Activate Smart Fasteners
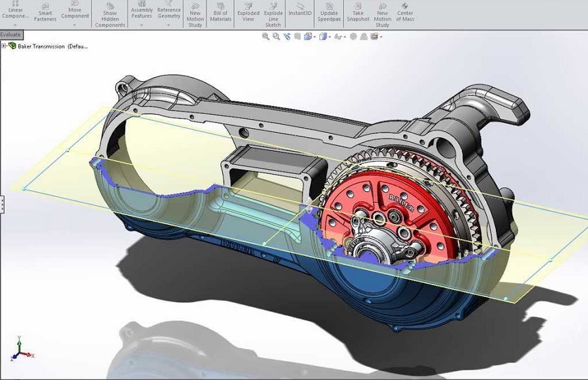The image size is (588, 380). pyautogui.click(x=45, y=12)
